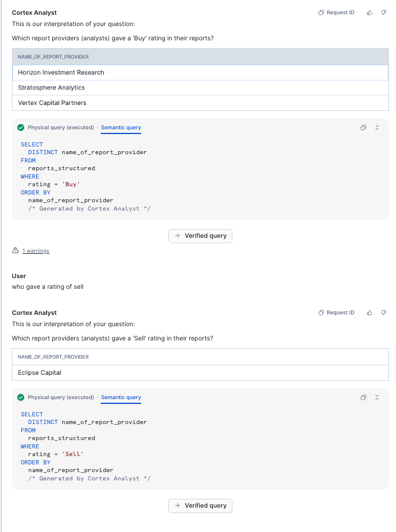Click the warning triangle icon
The height and width of the screenshot is (532, 396).
pos(15,251)
